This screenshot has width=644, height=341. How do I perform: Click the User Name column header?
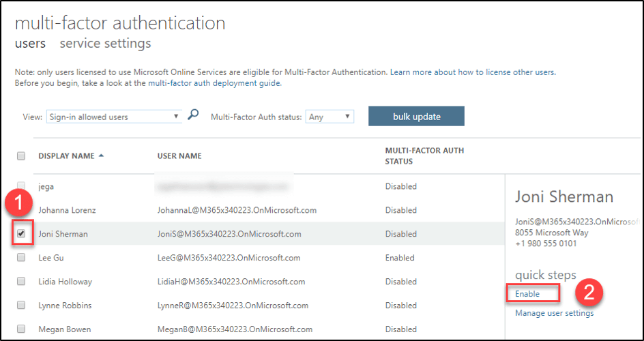(179, 156)
